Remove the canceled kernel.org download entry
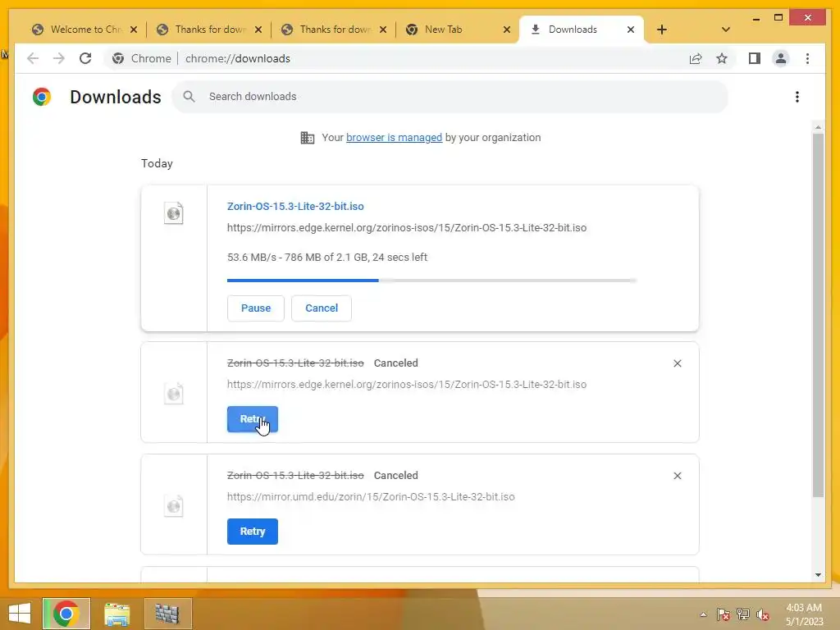 coord(677,363)
